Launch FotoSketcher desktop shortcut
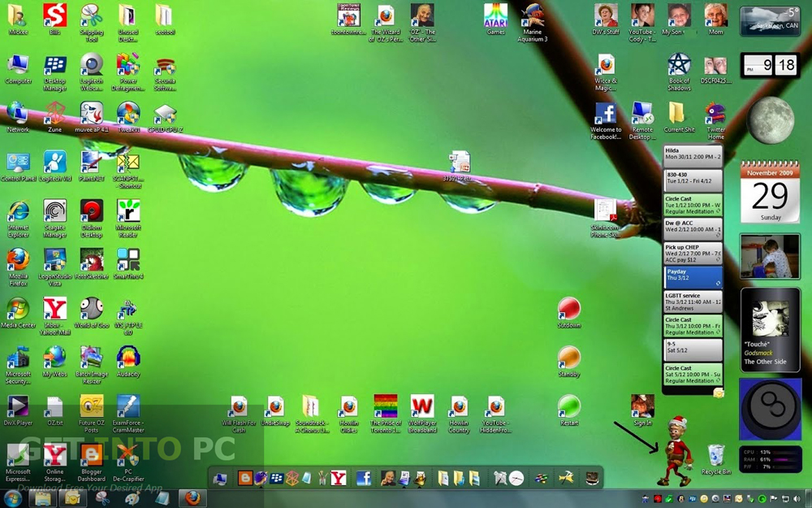The height and width of the screenshot is (508, 812). tap(92, 264)
